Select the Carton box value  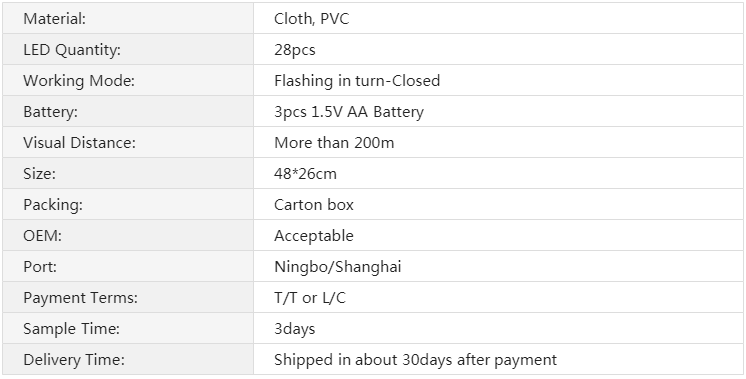(314, 204)
